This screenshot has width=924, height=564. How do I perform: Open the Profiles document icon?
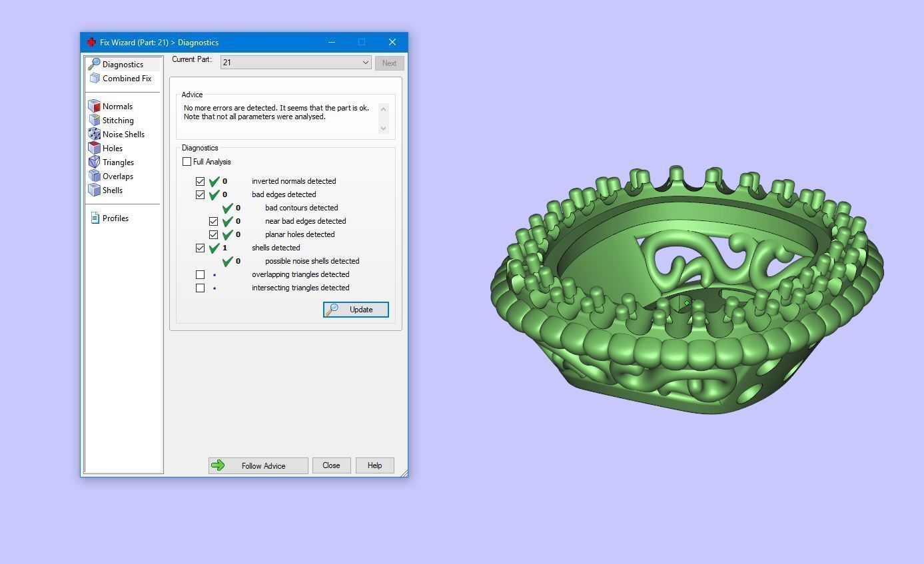point(95,218)
